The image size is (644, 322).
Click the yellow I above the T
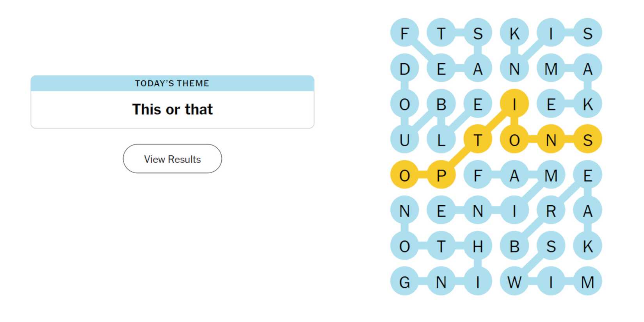tap(515, 103)
